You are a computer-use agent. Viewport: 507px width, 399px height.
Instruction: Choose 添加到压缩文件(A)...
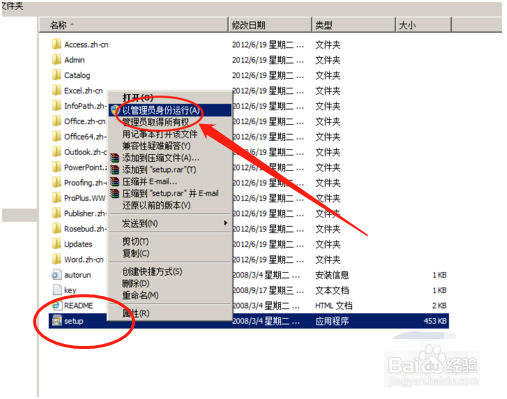tap(171, 158)
